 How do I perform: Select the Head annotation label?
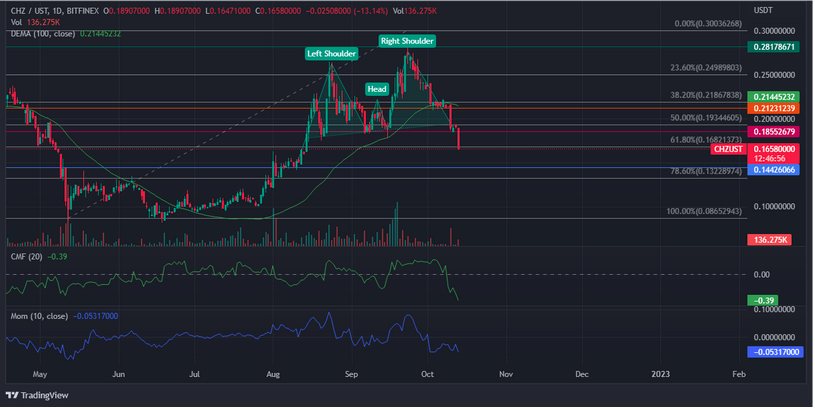377,89
